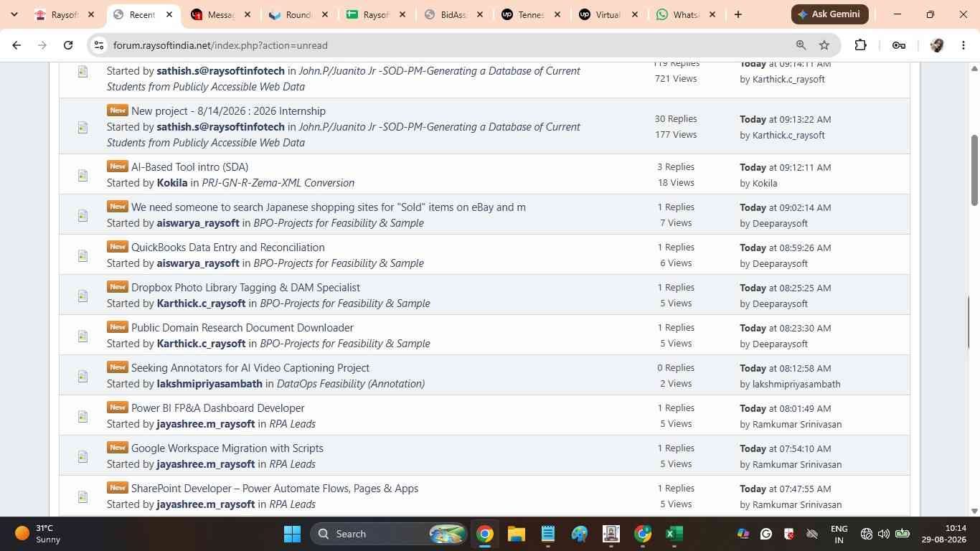Screen dimensions: 980x551
Task: Bookmark this page with star icon
Action: pos(824,45)
